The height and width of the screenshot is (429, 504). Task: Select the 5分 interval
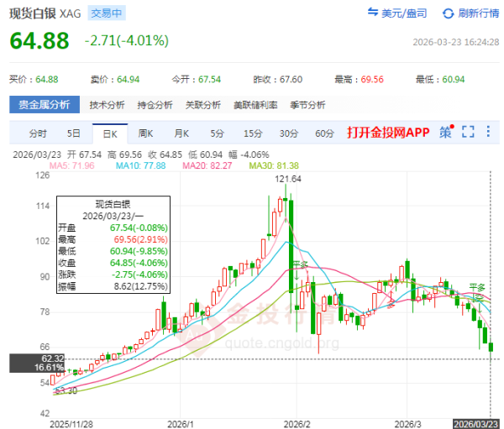pos(218,133)
